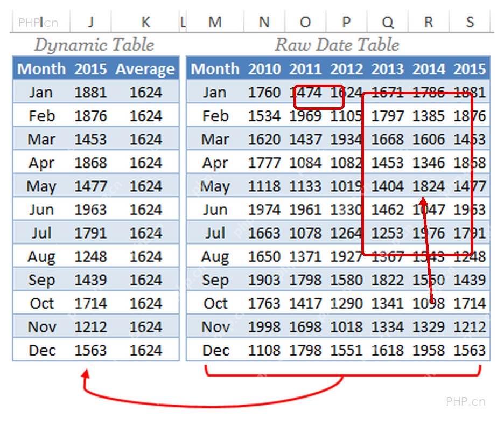Select Average 1624 in May row
Viewport: 504px width, 425px height.
coord(145,186)
